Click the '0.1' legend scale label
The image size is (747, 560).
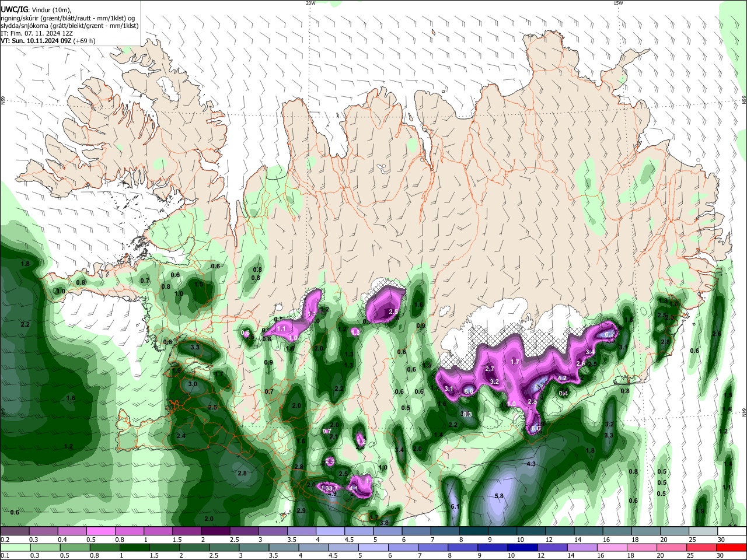(5, 555)
